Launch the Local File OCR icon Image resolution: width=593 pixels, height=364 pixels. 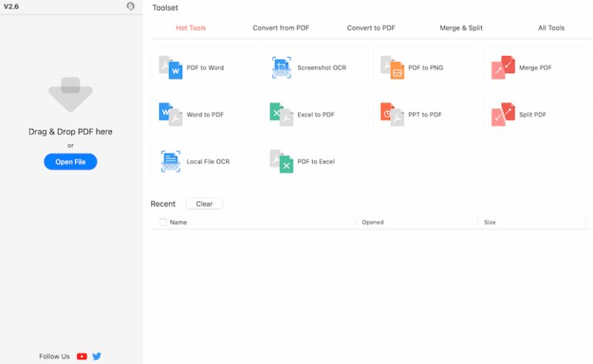pos(171,162)
